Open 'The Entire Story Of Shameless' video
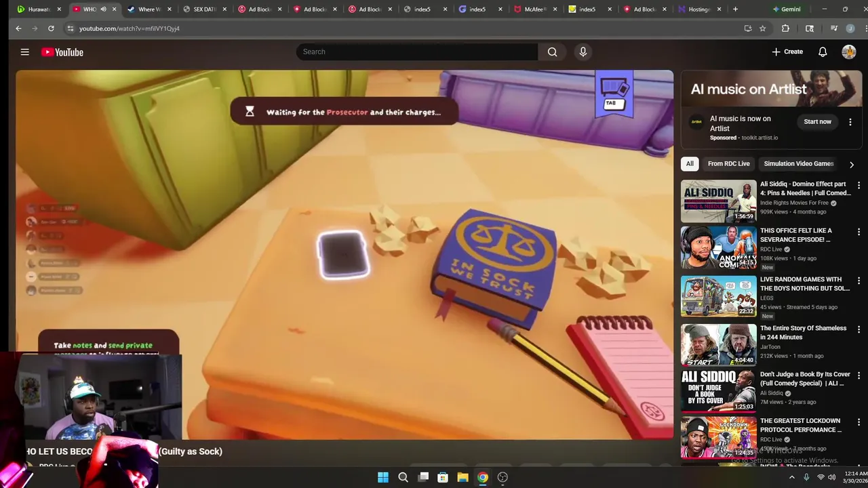The height and width of the screenshot is (488, 868). (x=718, y=345)
